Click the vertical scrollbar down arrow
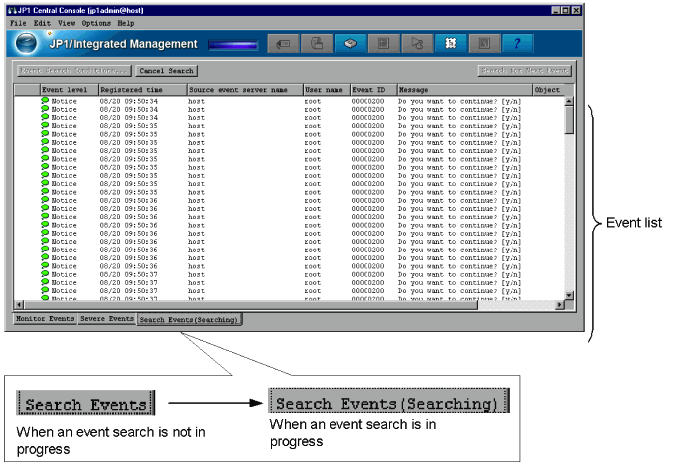Image resolution: width=676 pixels, height=464 pixels. coord(569,295)
